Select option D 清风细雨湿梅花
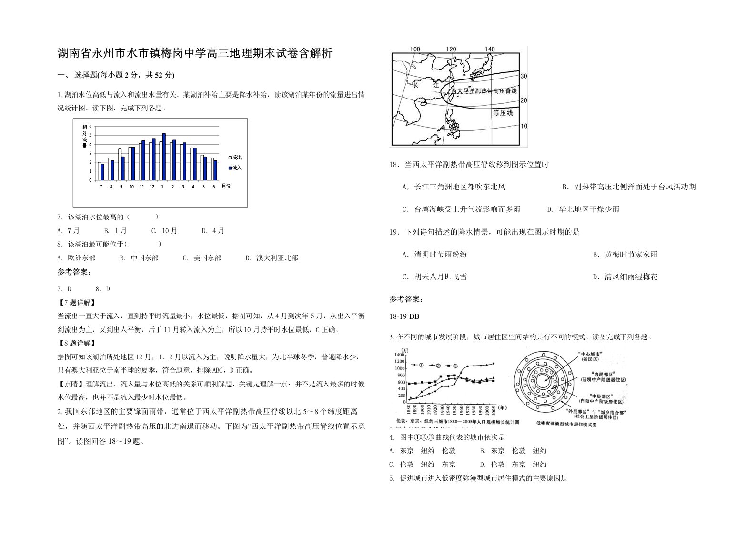756x534 pixels. [x=625, y=277]
